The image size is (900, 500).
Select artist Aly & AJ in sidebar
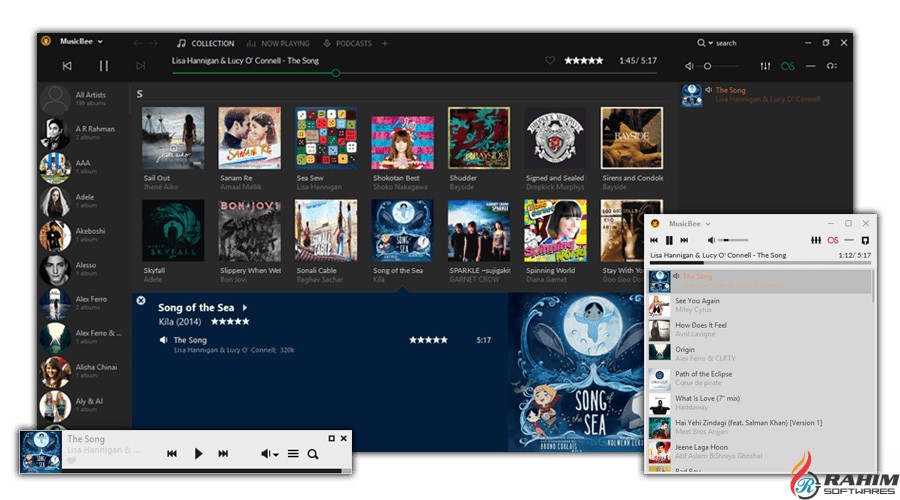[x=84, y=405]
